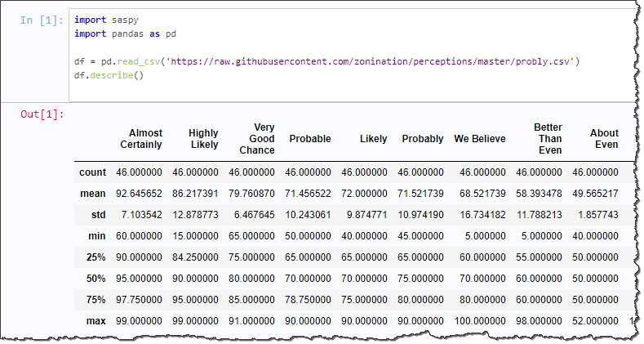Click the Highly Likely column header
This screenshot has width=644, height=344.
tap(203, 139)
